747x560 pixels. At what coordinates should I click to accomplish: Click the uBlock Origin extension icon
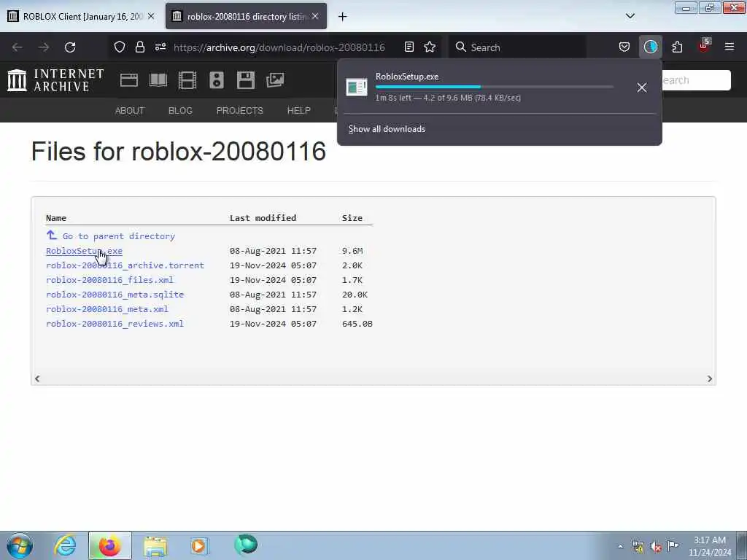pos(704,46)
